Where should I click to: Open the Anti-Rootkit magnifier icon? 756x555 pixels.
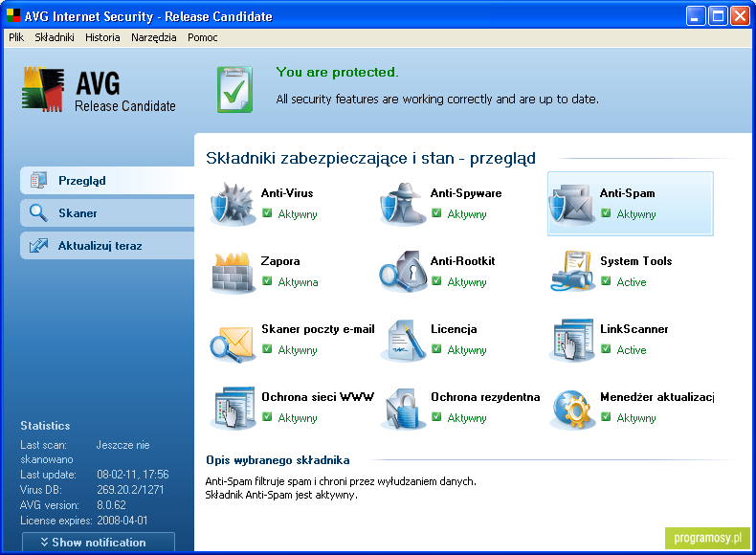(x=403, y=272)
